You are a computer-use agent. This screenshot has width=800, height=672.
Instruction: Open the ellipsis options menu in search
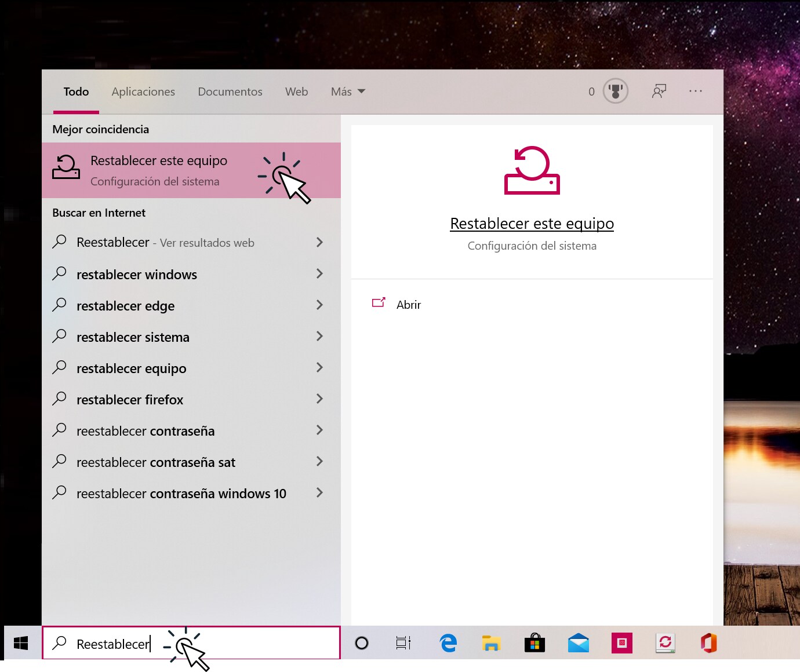696,91
